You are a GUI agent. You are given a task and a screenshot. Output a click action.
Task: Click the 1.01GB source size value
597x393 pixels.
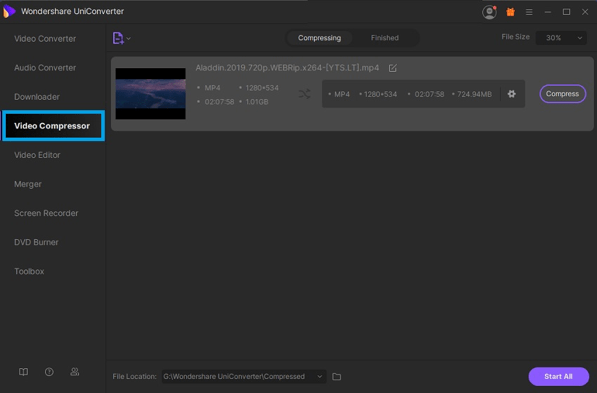257,102
